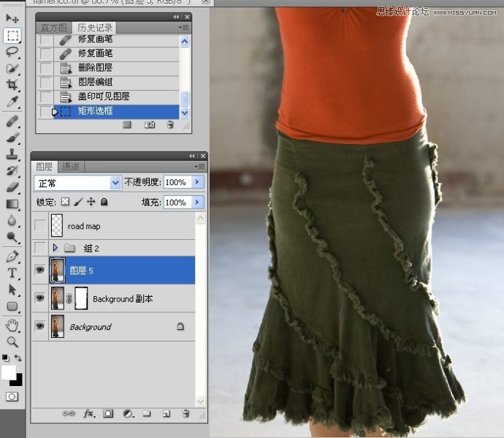Collapse the Layers panel
This screenshot has width=504, height=438.
192,156
